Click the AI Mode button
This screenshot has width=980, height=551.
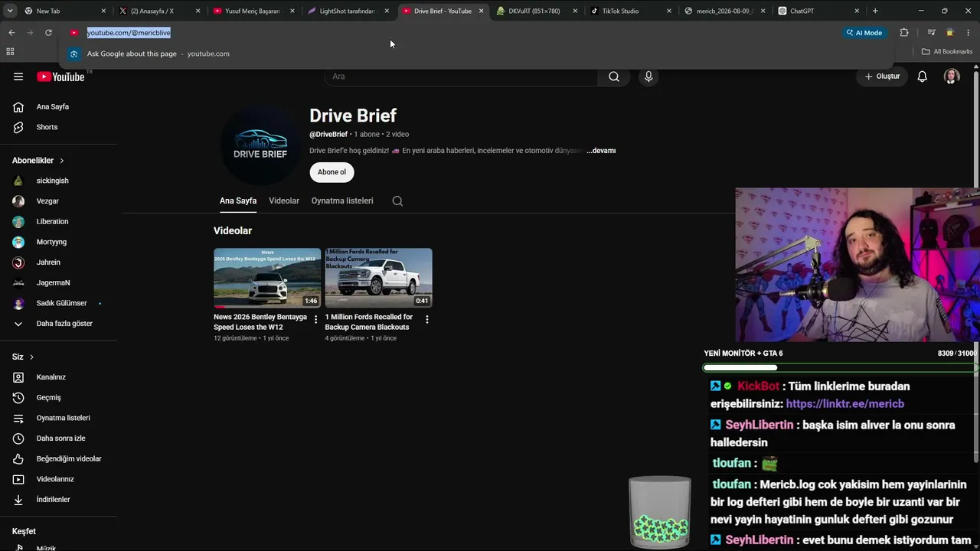point(864,33)
